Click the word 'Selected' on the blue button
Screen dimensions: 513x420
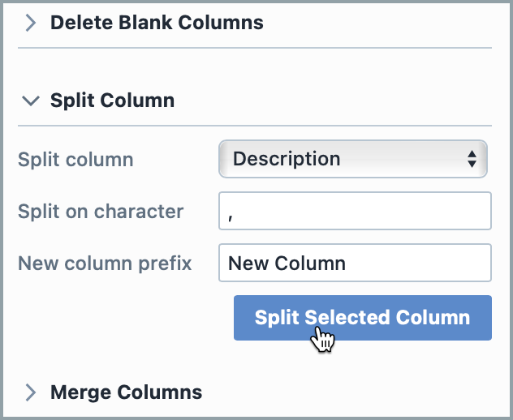[x=347, y=317]
